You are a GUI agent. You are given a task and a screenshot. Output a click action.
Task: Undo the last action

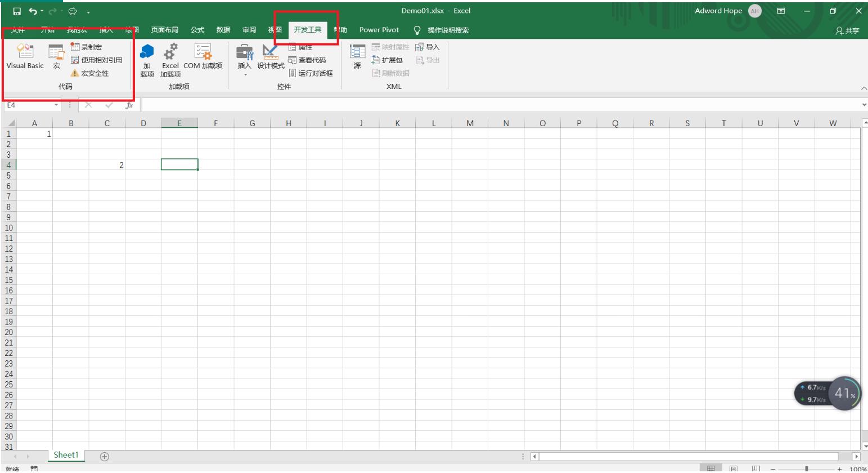[x=33, y=11]
